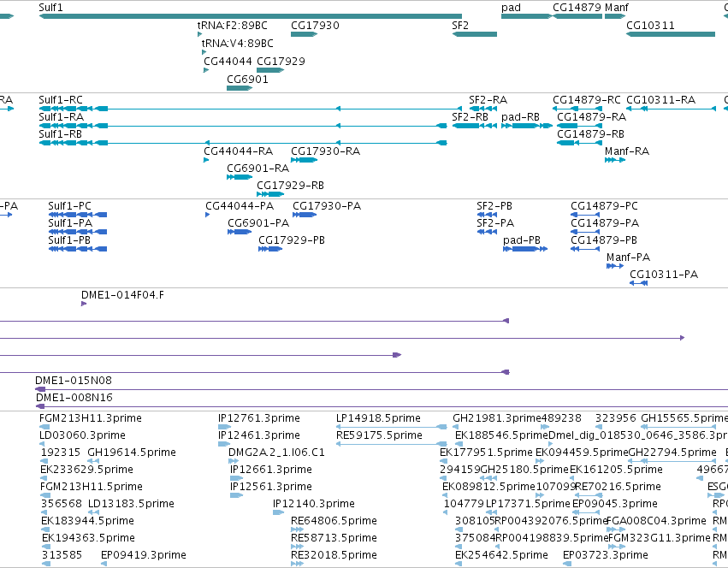
Task: Select the CG10311 gene feature
Action: [671, 34]
